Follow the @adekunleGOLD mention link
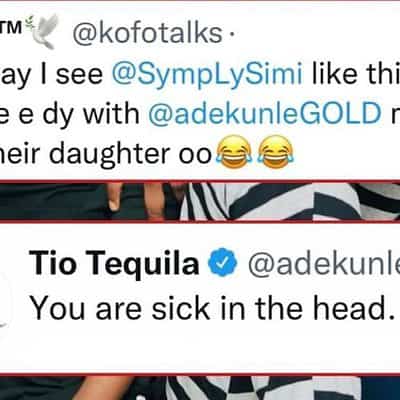The image size is (400, 400). pyautogui.click(x=265, y=114)
